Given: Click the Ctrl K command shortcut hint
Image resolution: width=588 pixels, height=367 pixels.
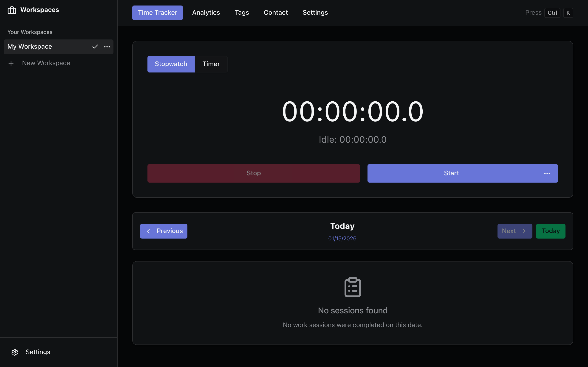Looking at the screenshot, I should click(x=552, y=13).
